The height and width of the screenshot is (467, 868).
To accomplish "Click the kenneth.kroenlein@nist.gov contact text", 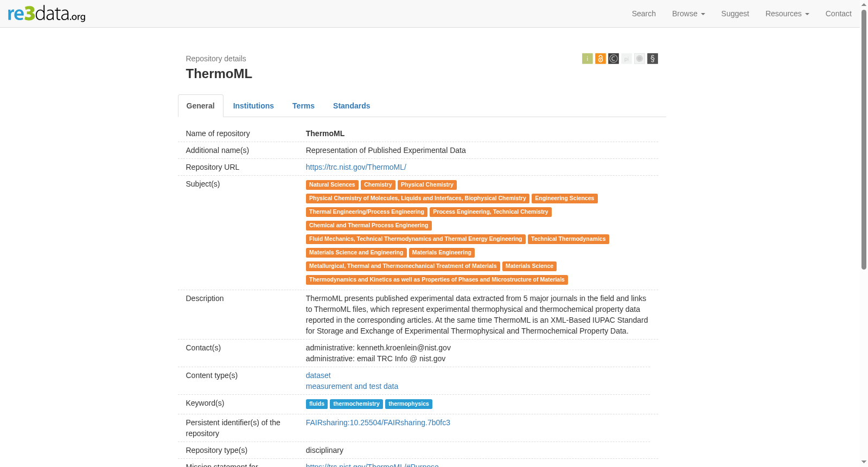I will [x=404, y=348].
